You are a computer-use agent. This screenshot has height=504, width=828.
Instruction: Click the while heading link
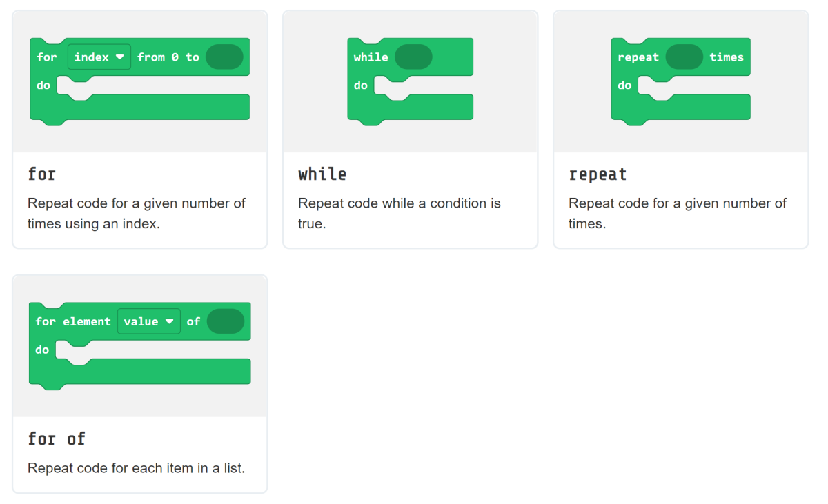pos(322,174)
